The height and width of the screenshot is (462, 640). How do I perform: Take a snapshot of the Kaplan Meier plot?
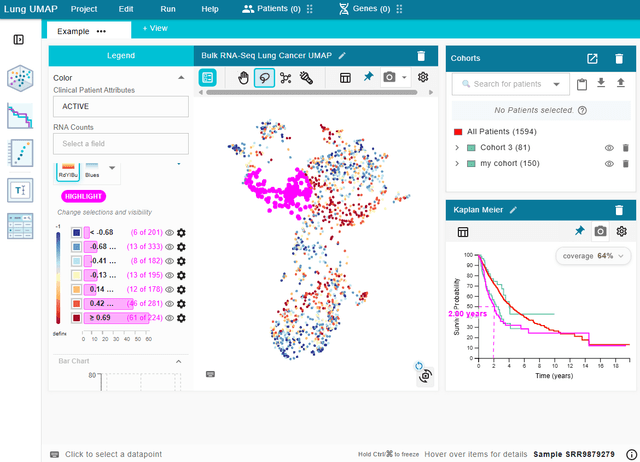coord(600,231)
